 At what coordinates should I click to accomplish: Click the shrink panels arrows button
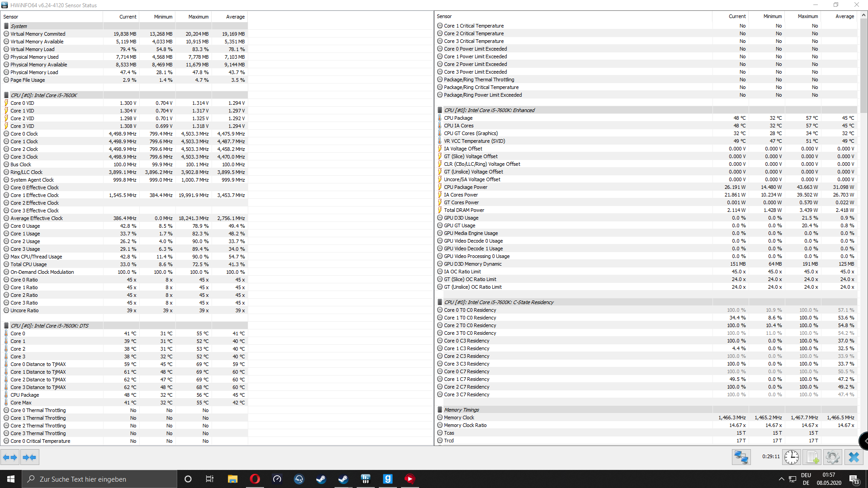pos(29,457)
